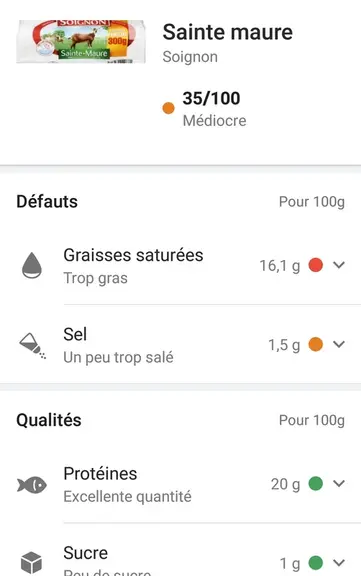Tap the orange score dot beside 35/100
361x576 pixels.
click(x=168, y=108)
